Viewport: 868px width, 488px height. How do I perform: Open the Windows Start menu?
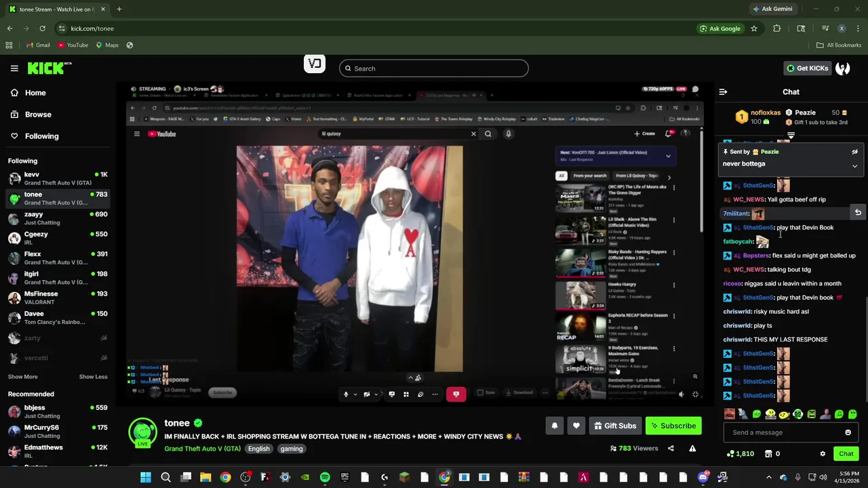click(146, 478)
